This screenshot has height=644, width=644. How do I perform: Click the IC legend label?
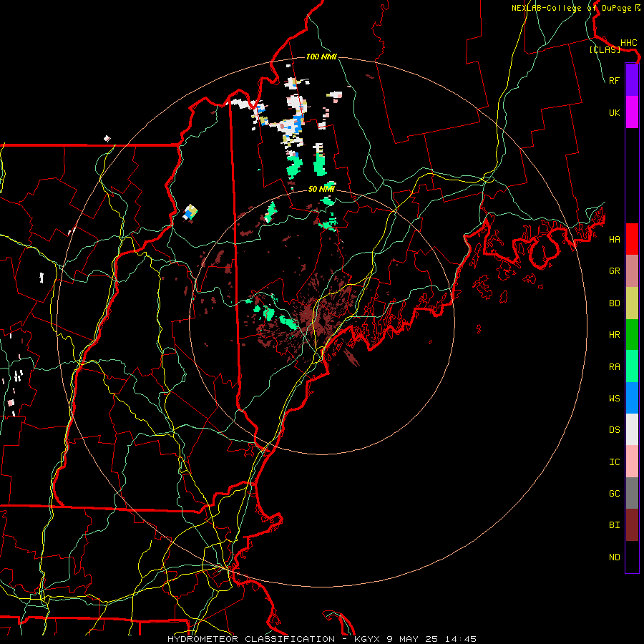[614, 462]
